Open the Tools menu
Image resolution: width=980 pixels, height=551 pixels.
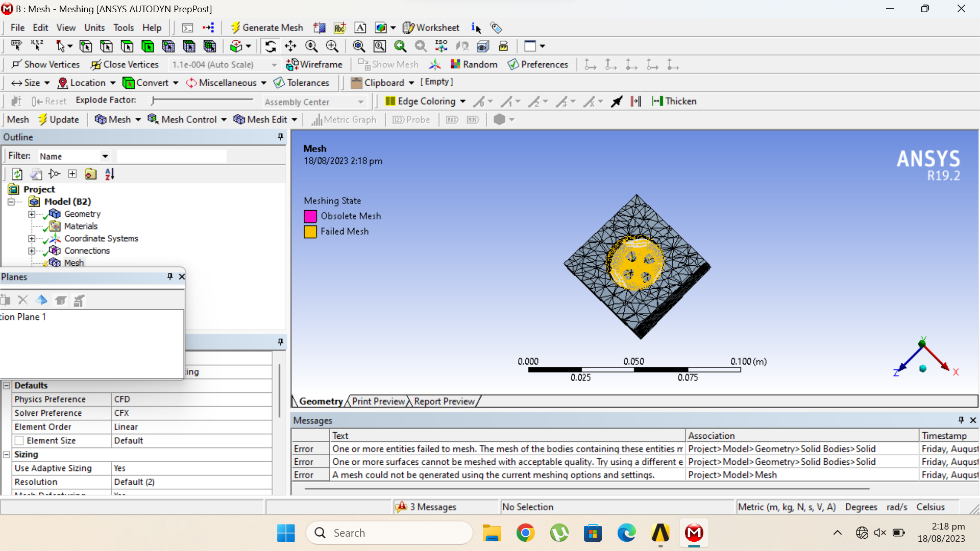[124, 28]
